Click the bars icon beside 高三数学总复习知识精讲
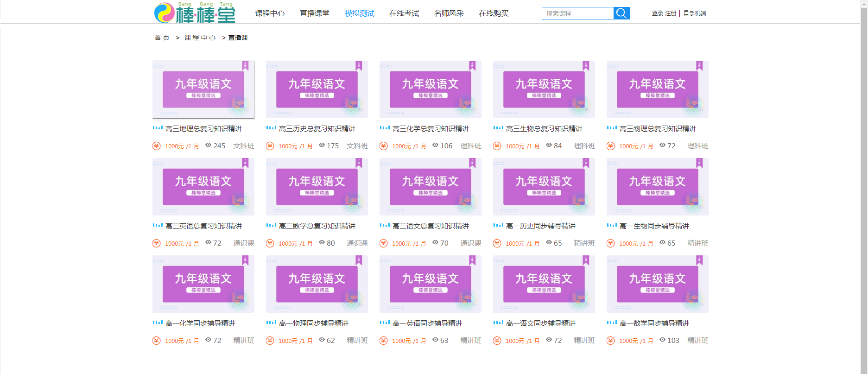Viewport: 868px width, 374px height. click(x=271, y=225)
